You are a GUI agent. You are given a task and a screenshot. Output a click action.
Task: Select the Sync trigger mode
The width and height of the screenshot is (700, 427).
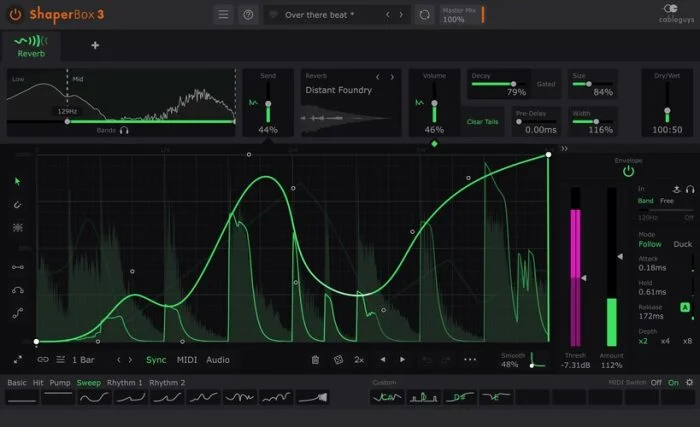click(156, 360)
